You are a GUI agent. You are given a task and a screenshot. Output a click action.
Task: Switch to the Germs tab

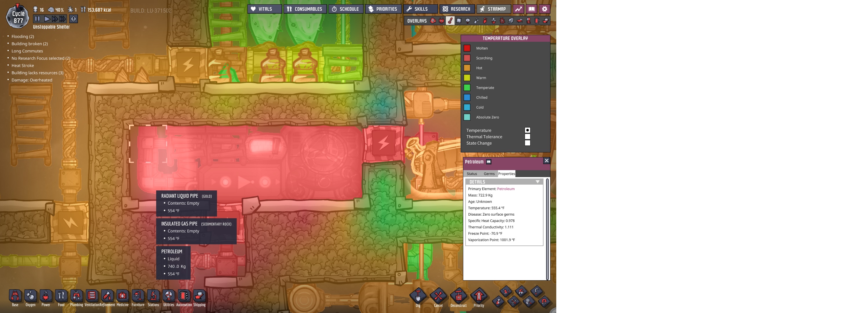pyautogui.click(x=489, y=174)
